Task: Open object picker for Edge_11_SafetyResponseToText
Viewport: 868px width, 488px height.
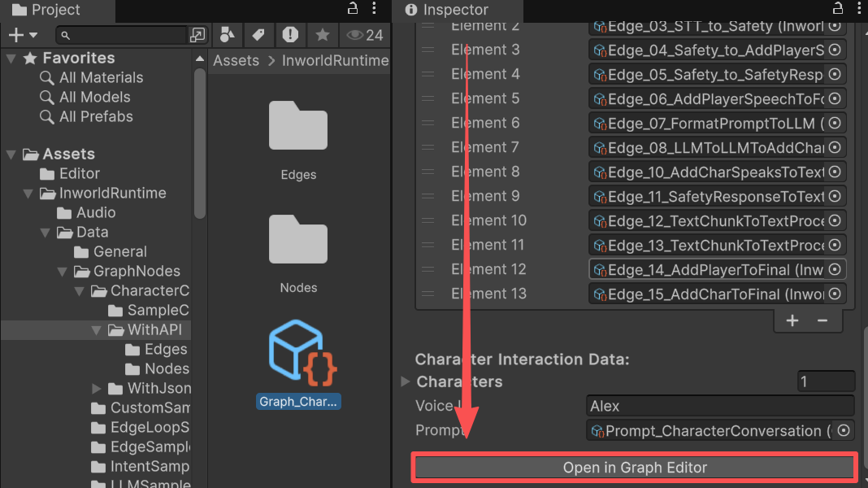Action: coord(835,196)
